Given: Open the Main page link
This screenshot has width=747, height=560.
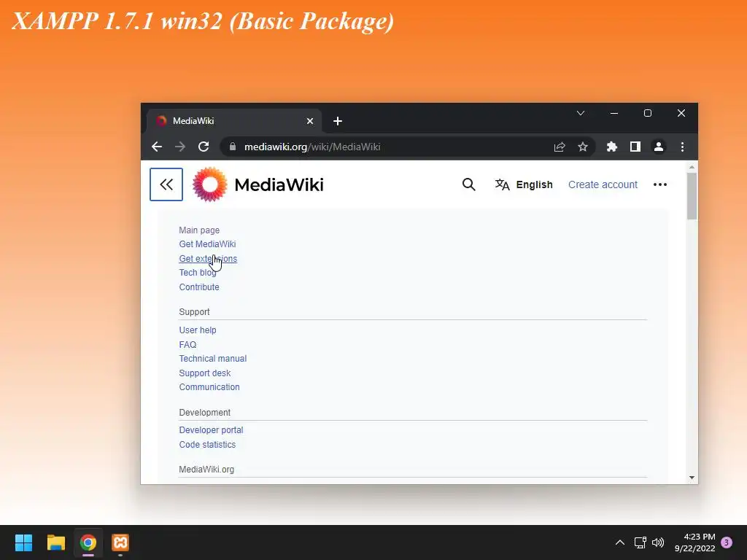Looking at the screenshot, I should (x=199, y=230).
